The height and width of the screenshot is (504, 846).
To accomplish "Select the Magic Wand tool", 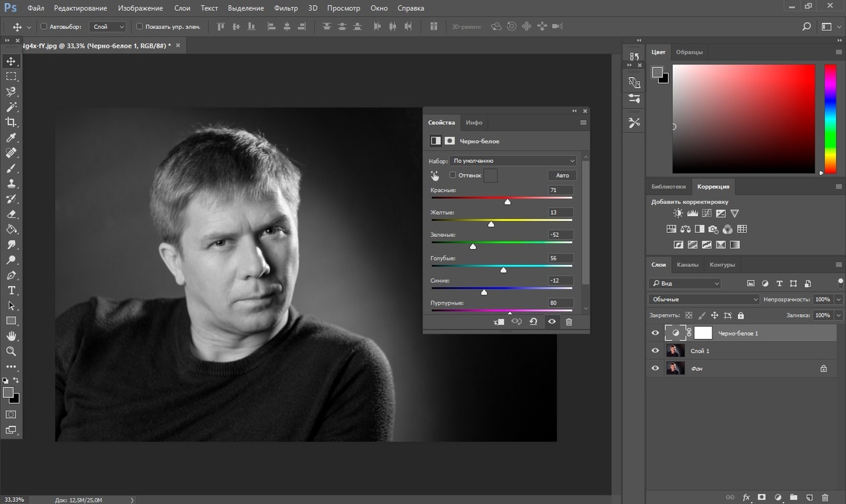I will pos(11,107).
